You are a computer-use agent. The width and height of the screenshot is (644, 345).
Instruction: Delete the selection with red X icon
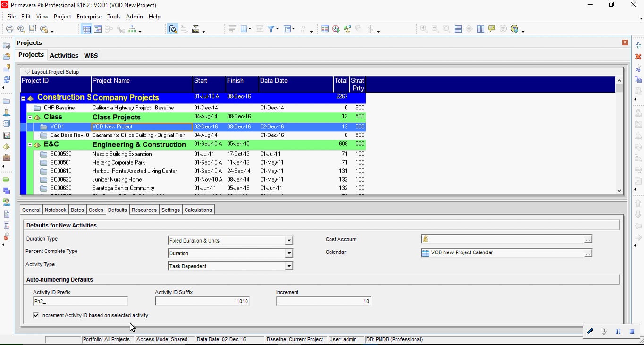pyautogui.click(x=638, y=57)
